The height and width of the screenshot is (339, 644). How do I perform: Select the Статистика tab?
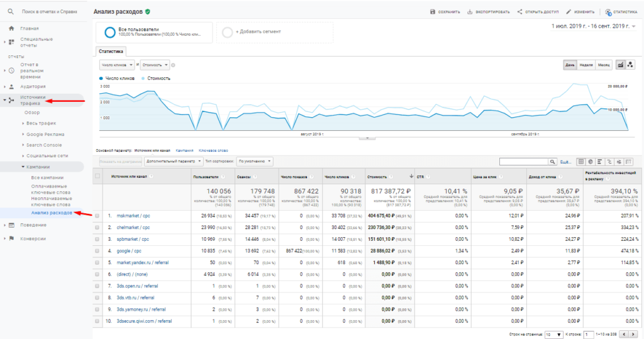(x=112, y=51)
